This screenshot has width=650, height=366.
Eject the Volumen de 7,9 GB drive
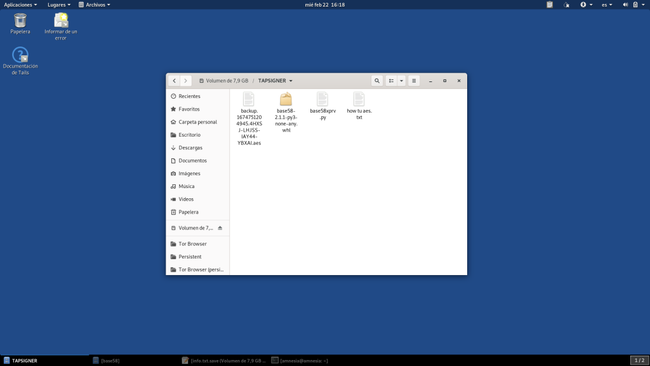(x=220, y=228)
